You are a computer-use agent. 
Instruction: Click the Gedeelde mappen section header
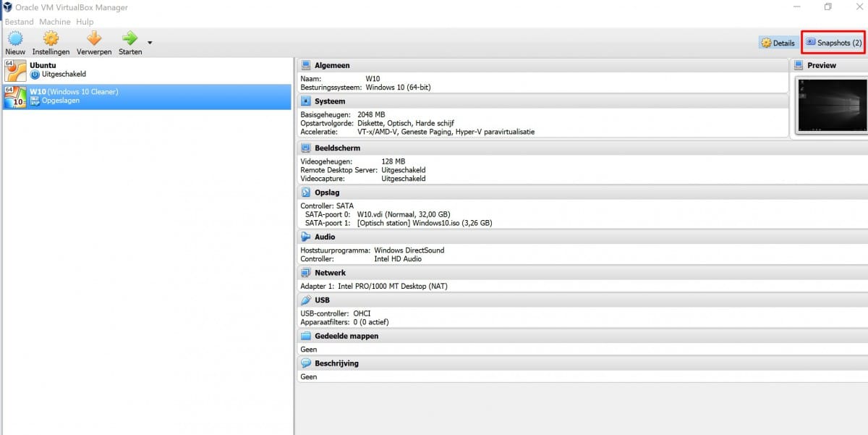pyautogui.click(x=346, y=336)
